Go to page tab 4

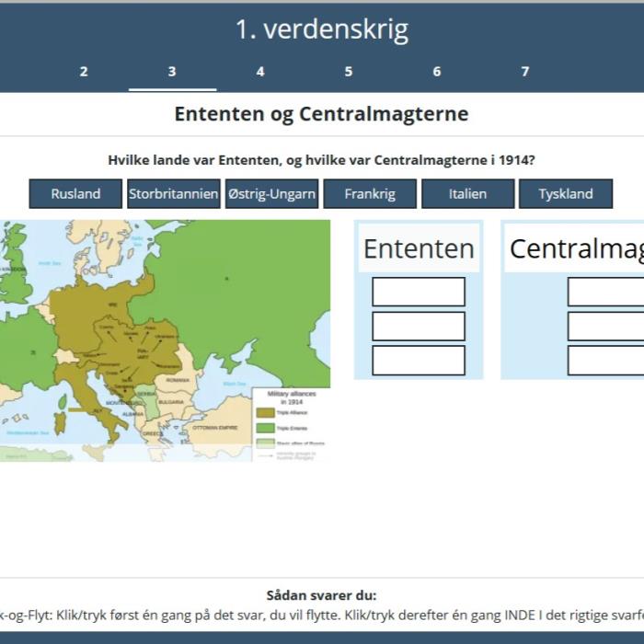260,72
